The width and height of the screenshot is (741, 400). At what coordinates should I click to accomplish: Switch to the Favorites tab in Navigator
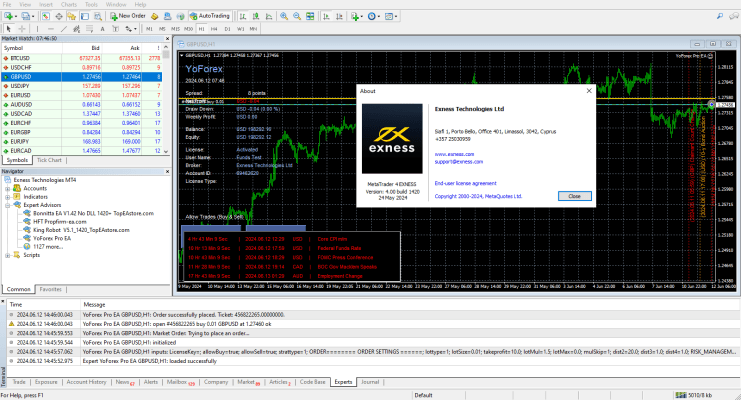pyautogui.click(x=50, y=289)
